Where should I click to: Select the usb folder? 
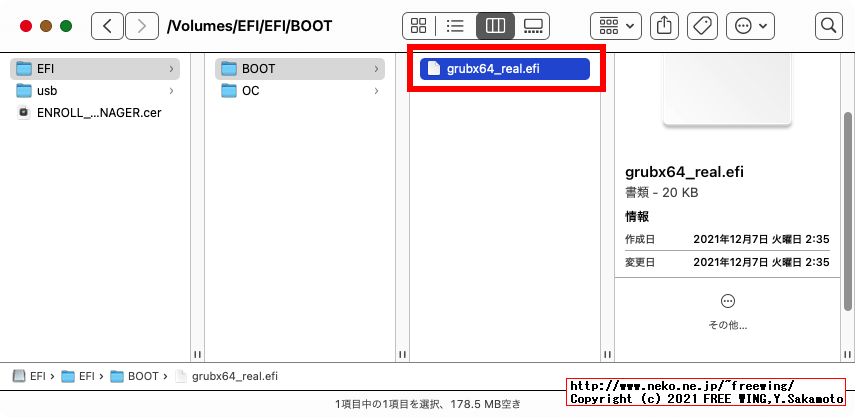point(95,90)
